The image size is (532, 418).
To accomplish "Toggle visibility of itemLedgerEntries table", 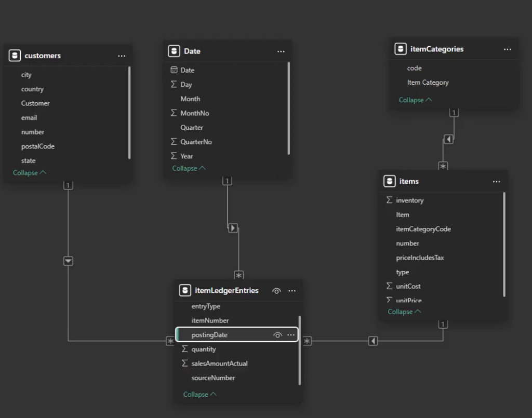I will 276,291.
